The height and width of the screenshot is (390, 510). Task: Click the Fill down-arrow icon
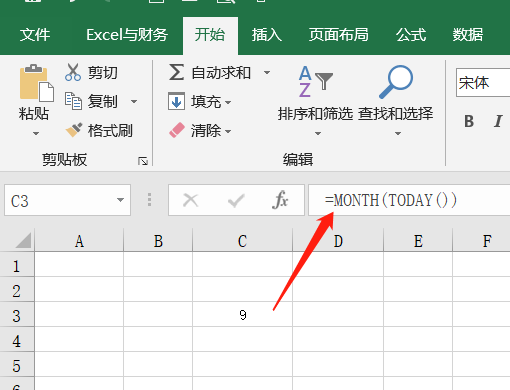tap(176, 101)
